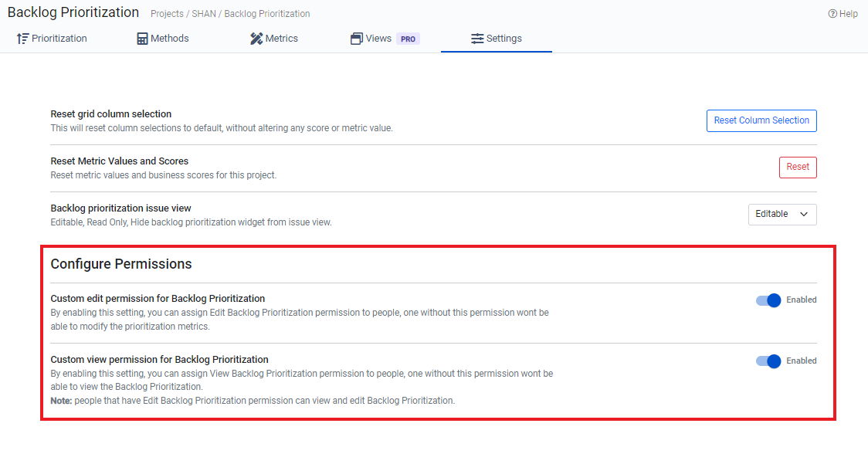The image size is (868, 464).
Task: Click the Prioritization sort arrows icon
Action: point(23,39)
